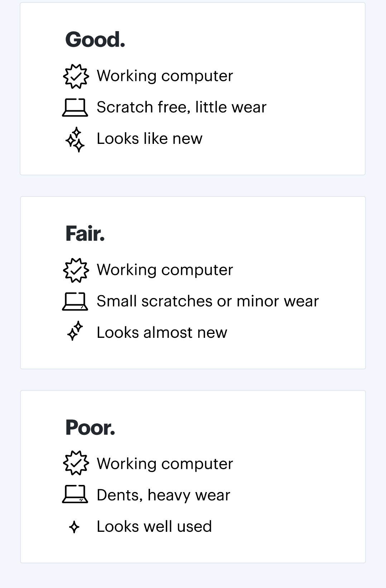Viewport: 386px width, 588px height.
Task: Select the Fair condition heading
Action: [85, 233]
